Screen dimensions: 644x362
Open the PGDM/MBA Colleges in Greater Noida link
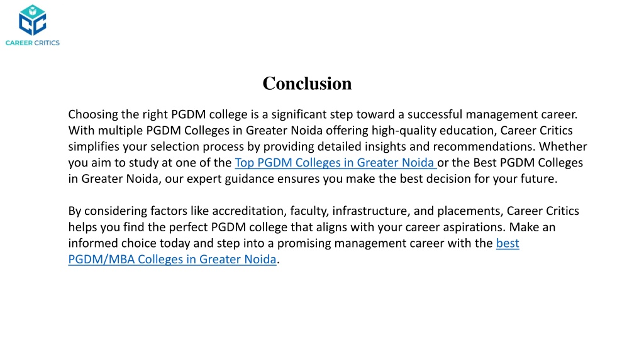172,260
